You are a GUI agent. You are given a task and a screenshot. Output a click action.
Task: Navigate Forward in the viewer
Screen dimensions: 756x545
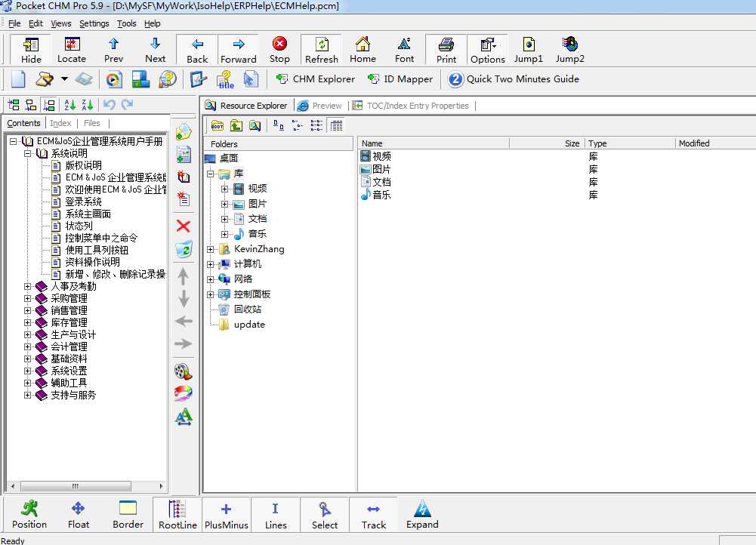238,50
